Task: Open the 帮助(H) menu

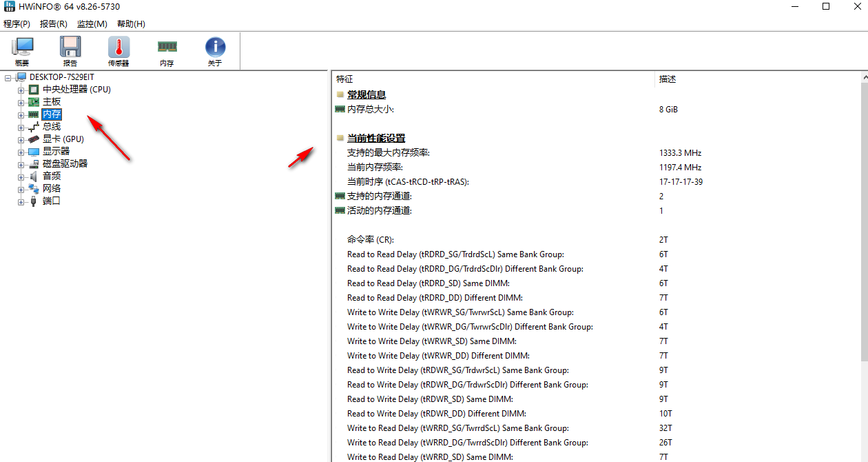Action: click(x=131, y=24)
